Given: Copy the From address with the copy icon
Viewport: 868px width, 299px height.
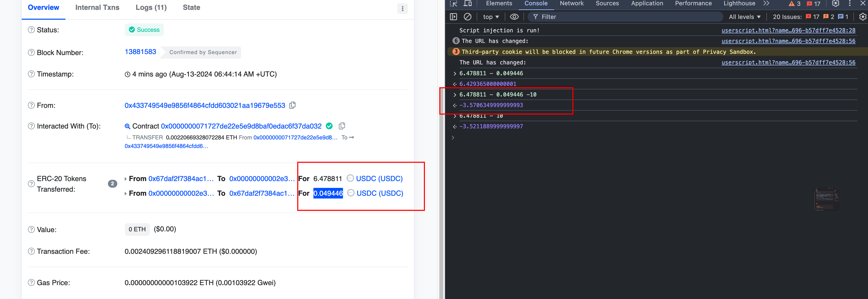Looking at the screenshot, I should 292,105.
